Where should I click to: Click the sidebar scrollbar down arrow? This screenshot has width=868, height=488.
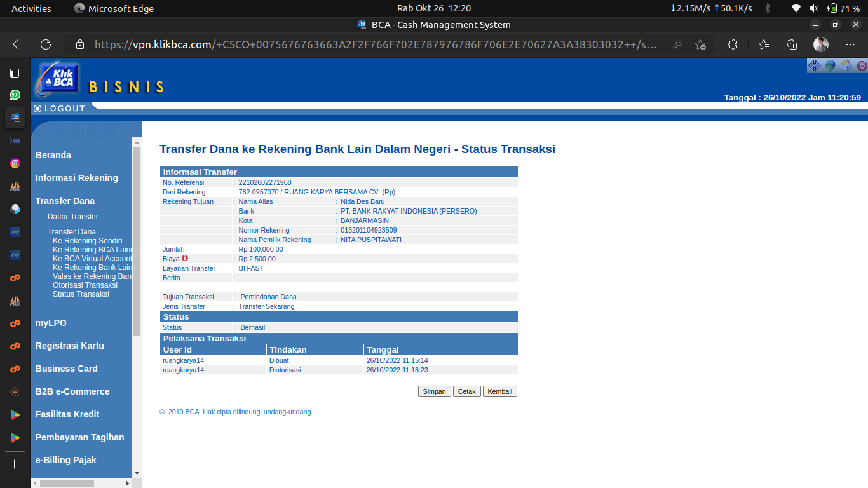pyautogui.click(x=137, y=473)
